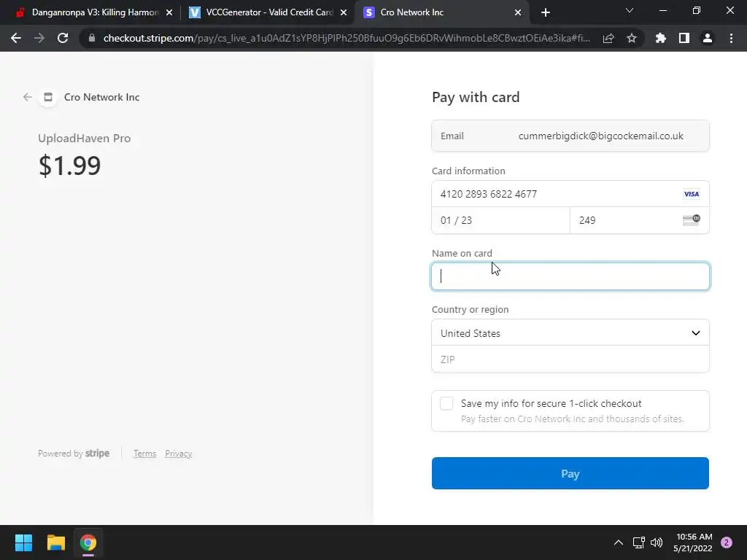Click the Cro Network Inc store icon
The image size is (747, 560).
point(48,97)
